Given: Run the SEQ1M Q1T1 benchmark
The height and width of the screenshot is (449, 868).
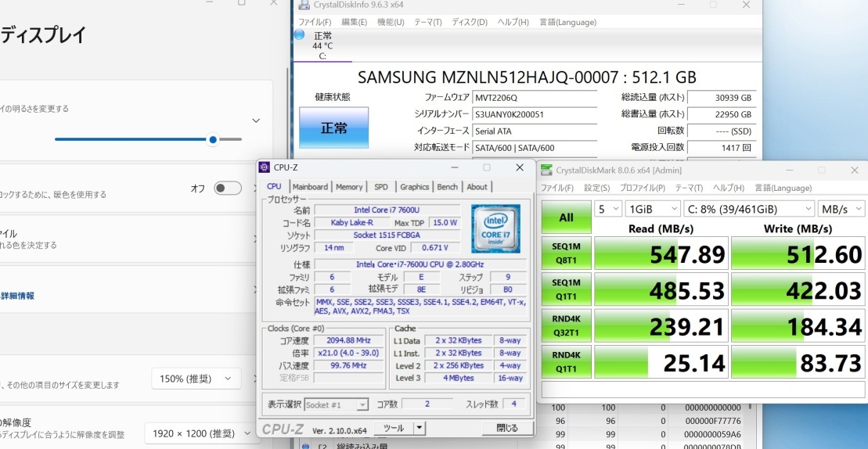Looking at the screenshot, I should 567,289.
